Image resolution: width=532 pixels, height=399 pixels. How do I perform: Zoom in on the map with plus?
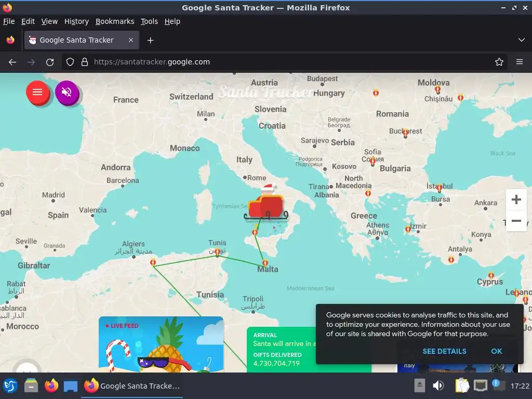(x=516, y=199)
